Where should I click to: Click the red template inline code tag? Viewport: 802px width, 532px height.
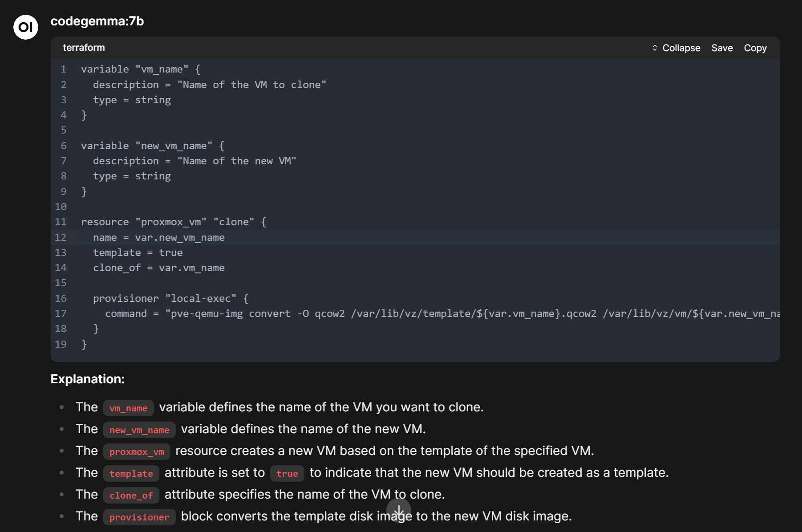pyautogui.click(x=131, y=474)
